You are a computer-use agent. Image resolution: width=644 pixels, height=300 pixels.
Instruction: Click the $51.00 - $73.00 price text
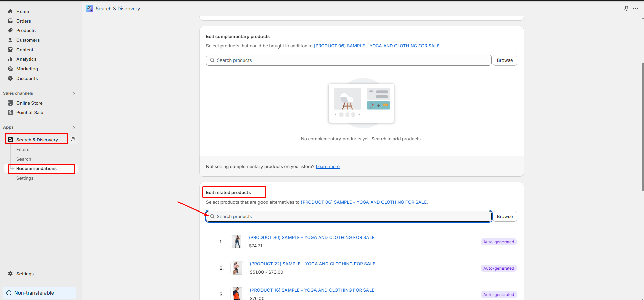click(x=266, y=272)
